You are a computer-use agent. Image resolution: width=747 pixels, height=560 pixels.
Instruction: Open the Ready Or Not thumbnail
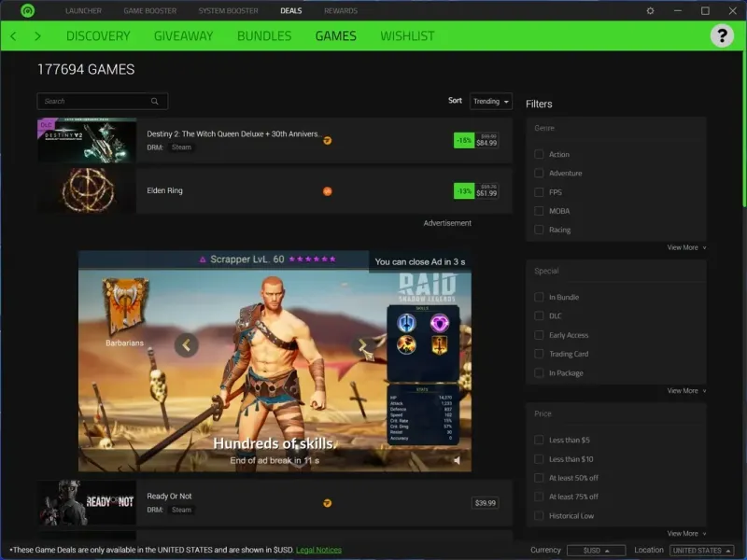pyautogui.click(x=87, y=502)
